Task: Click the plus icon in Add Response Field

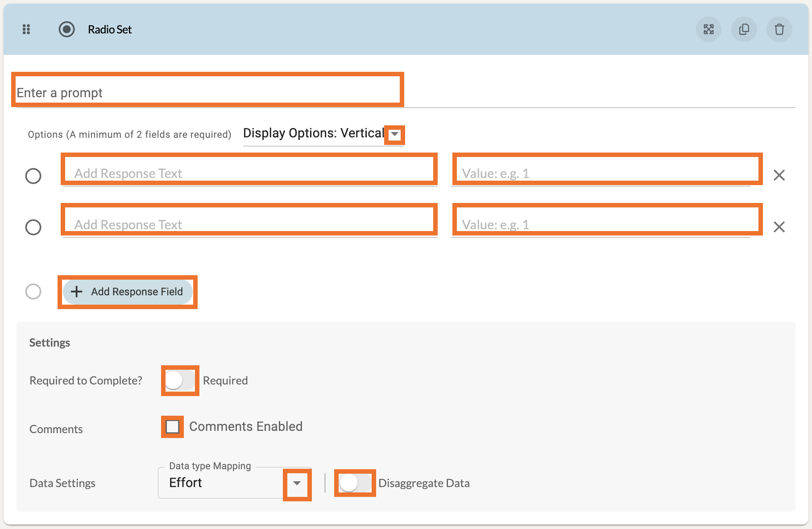Action: tap(77, 292)
